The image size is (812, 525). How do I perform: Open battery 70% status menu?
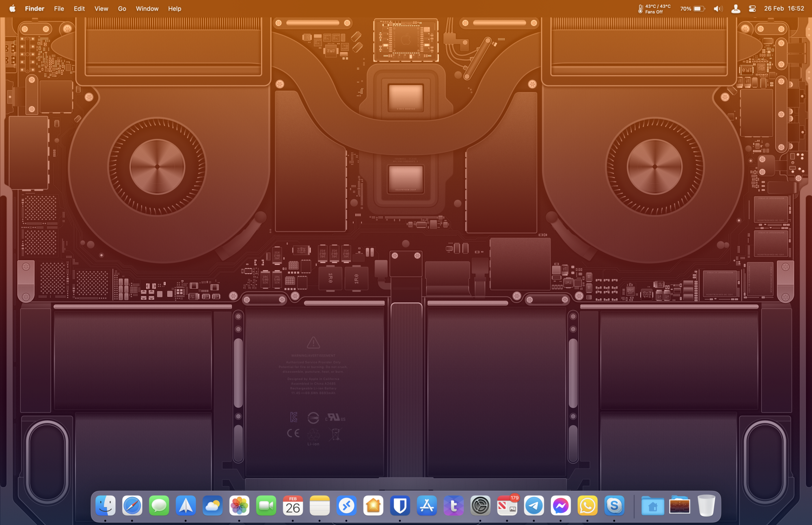[x=693, y=9]
